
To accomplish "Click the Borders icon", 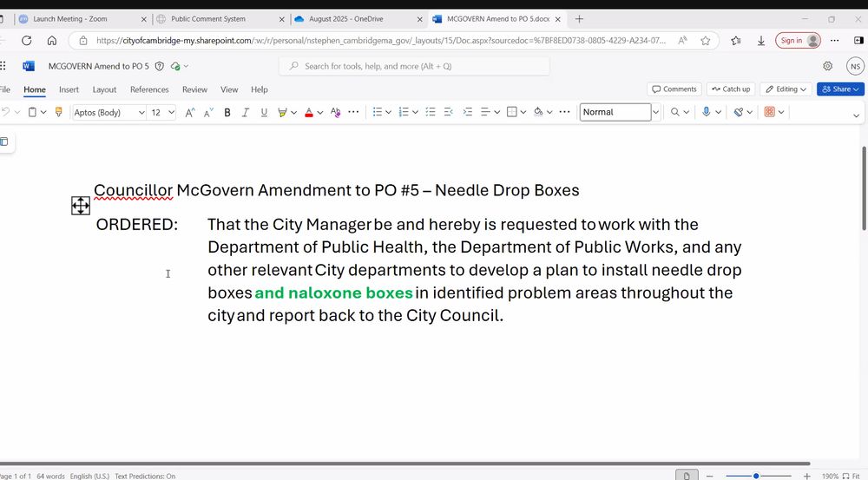I will click(512, 112).
